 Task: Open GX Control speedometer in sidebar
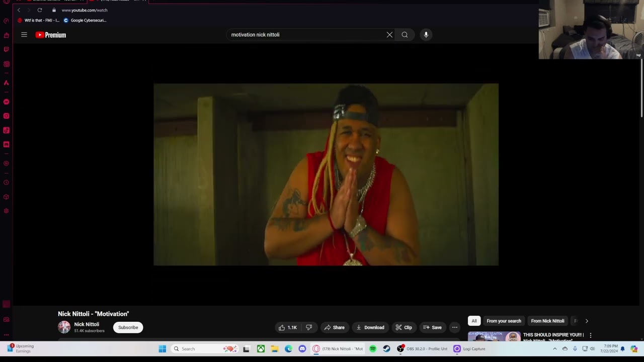pos(6,21)
